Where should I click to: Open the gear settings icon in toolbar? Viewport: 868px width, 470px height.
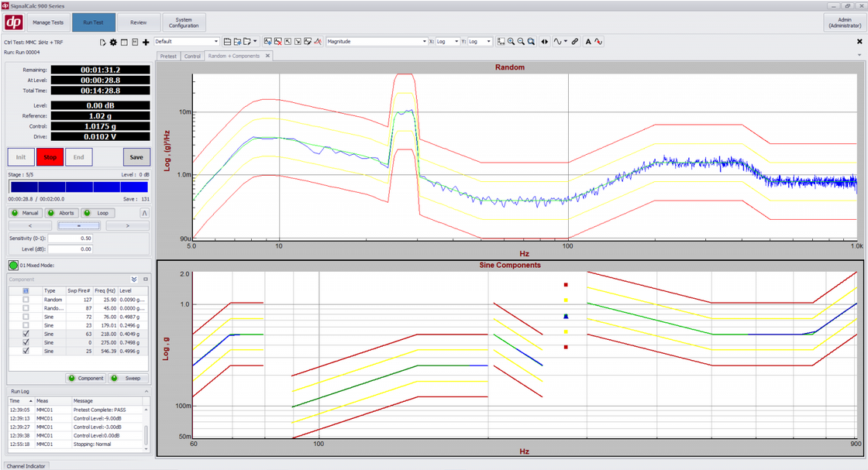pos(113,42)
